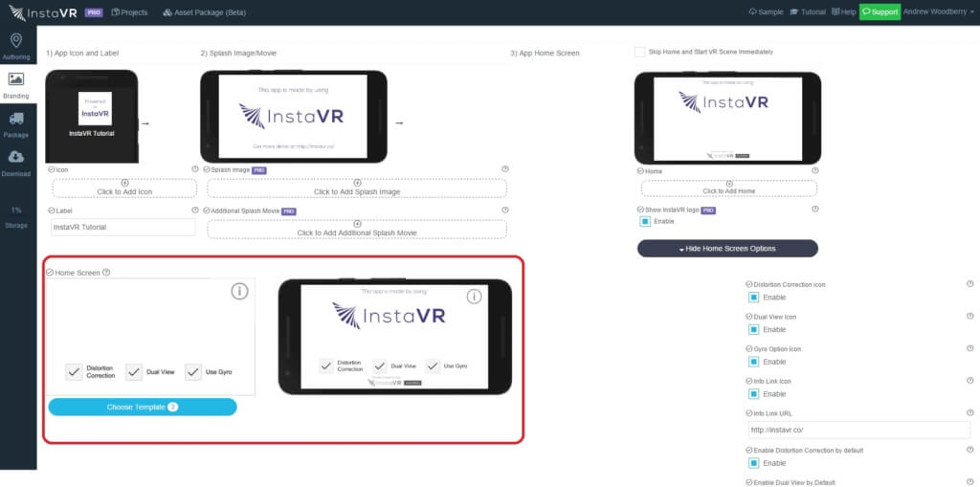Show help for Info Link URL
This screenshot has height=487, width=980.
970,413
